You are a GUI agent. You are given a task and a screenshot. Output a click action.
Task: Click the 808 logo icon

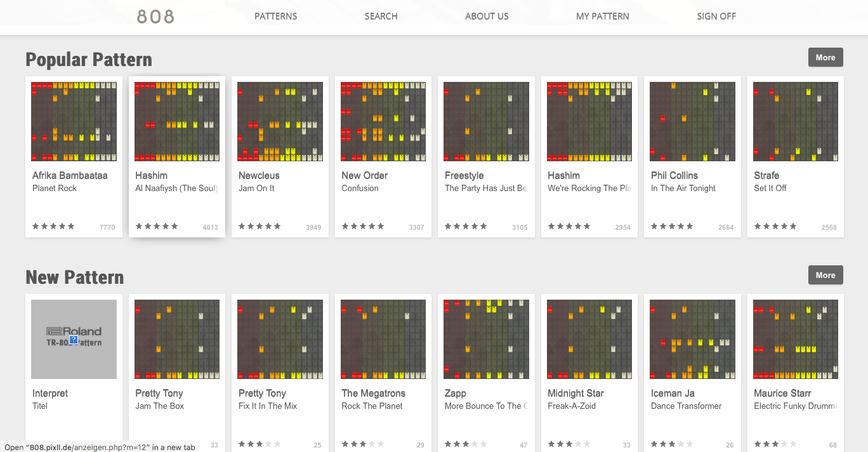154,17
